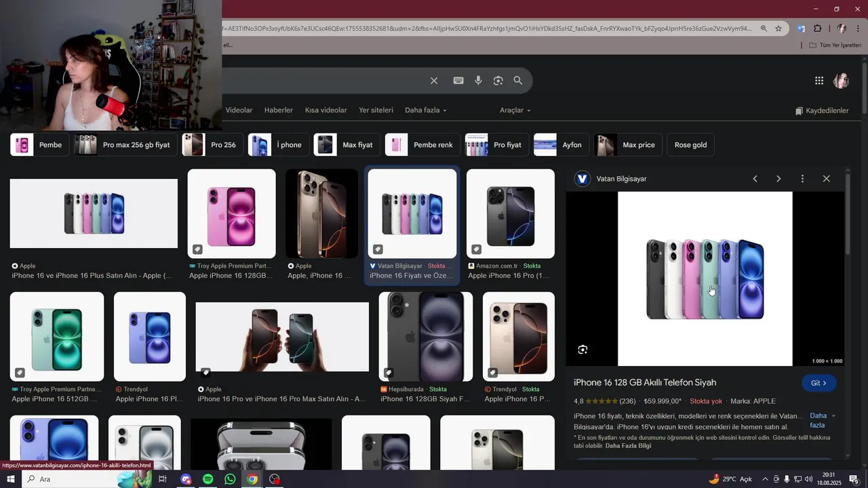Open Spotify from the taskbar
Image resolution: width=868 pixels, height=488 pixels.
(208, 479)
